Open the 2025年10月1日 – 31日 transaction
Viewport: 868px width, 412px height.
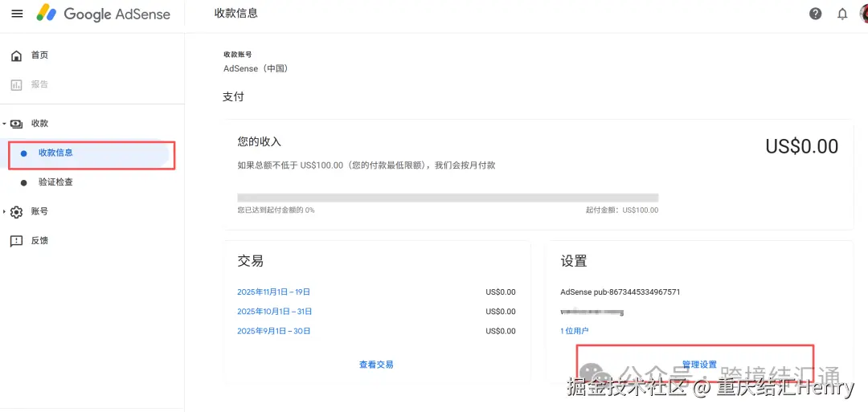275,312
